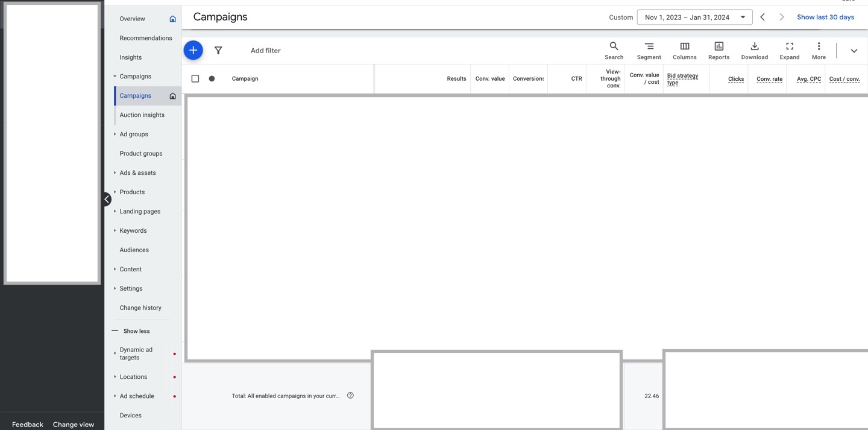Screen dimensions: 868x430
Task: Click the Segment icon
Action: (x=649, y=50)
